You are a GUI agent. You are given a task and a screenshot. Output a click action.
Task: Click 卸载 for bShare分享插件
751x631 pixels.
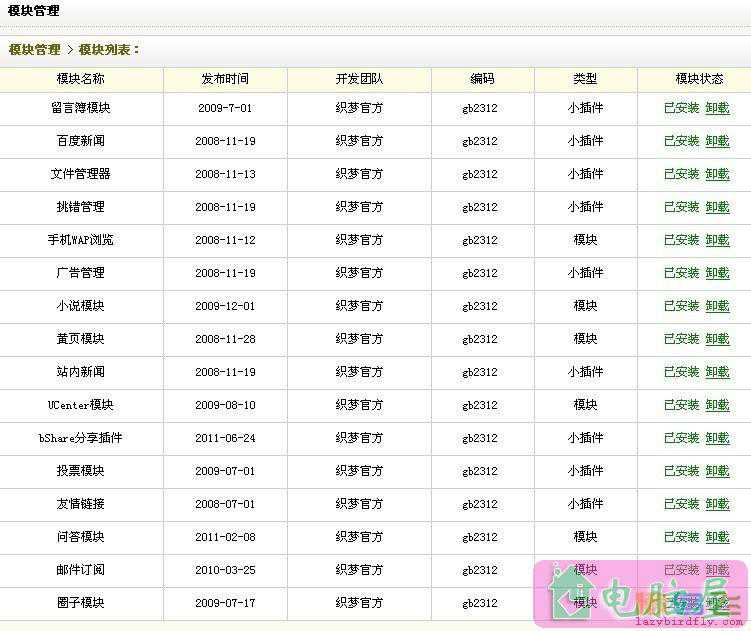pyautogui.click(x=717, y=438)
